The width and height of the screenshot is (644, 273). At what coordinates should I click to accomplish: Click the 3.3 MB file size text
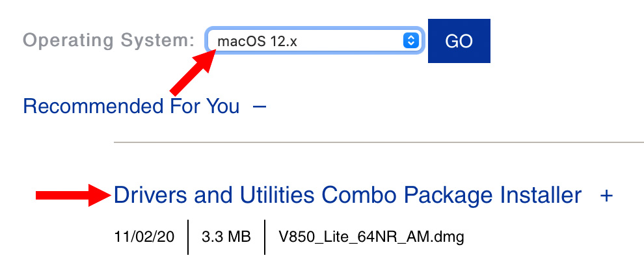[226, 237]
